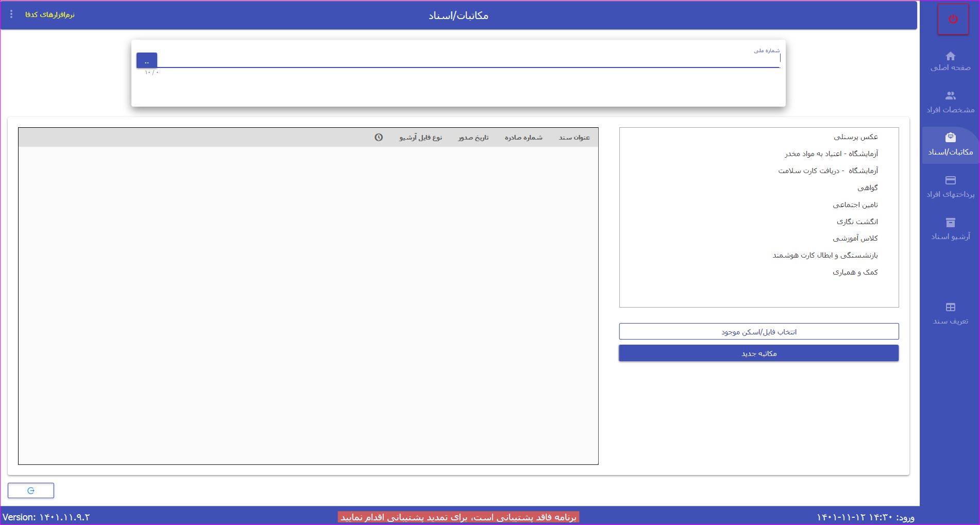Open payments (پرداختهای افراد) card icon
The image size is (980, 525).
950,180
